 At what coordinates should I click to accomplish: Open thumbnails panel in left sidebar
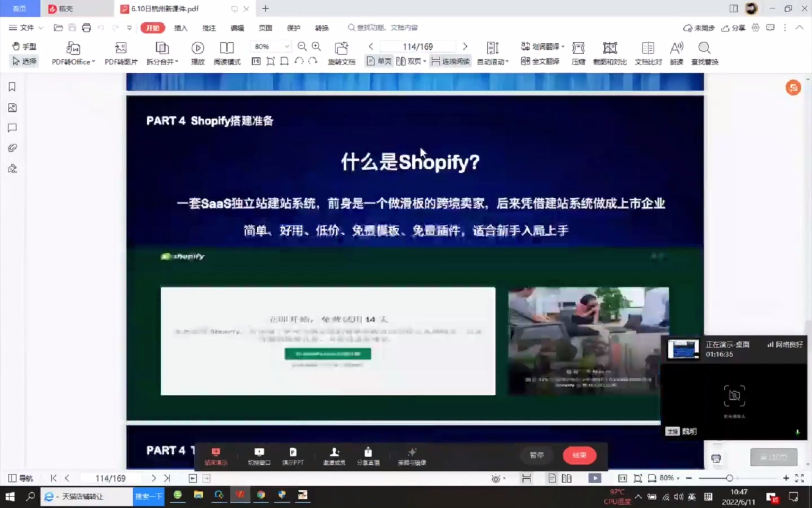coord(12,108)
